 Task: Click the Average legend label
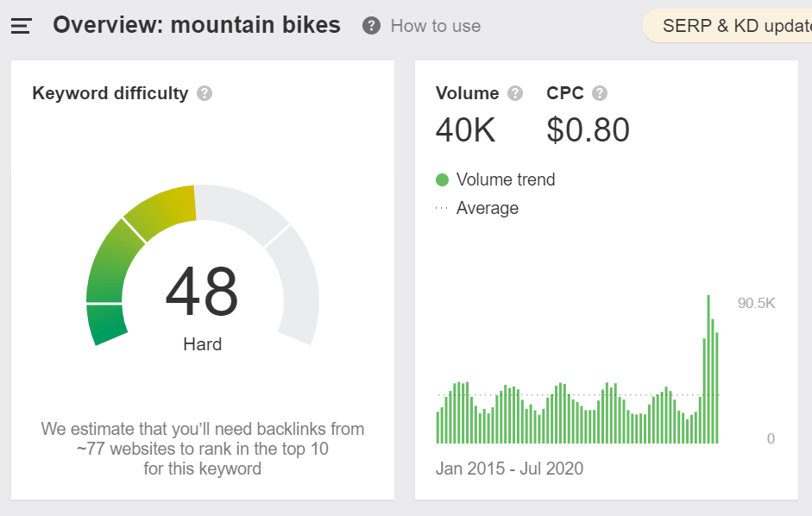(488, 209)
